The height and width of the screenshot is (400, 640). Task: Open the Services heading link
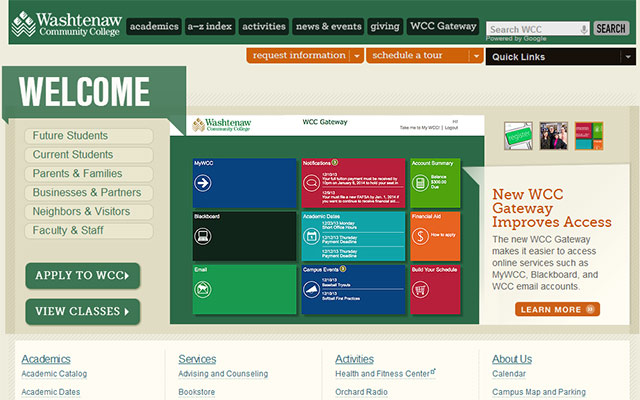(197, 359)
